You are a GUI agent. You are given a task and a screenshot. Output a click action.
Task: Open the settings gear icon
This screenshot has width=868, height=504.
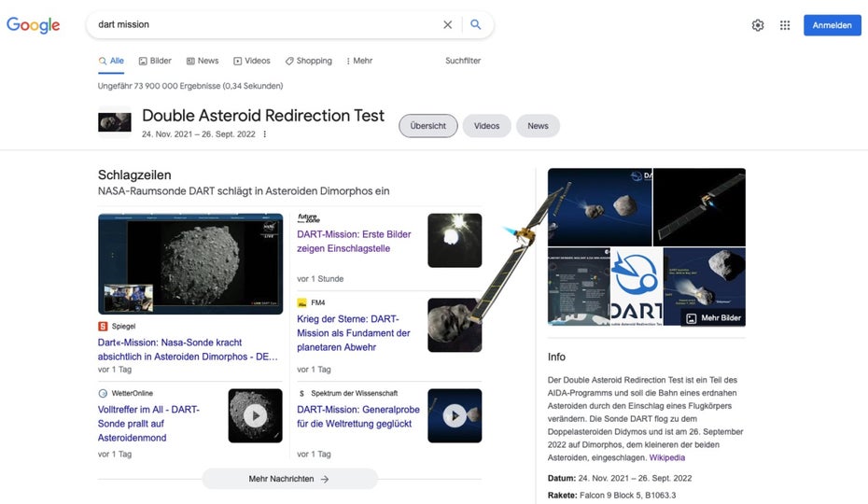point(758,25)
